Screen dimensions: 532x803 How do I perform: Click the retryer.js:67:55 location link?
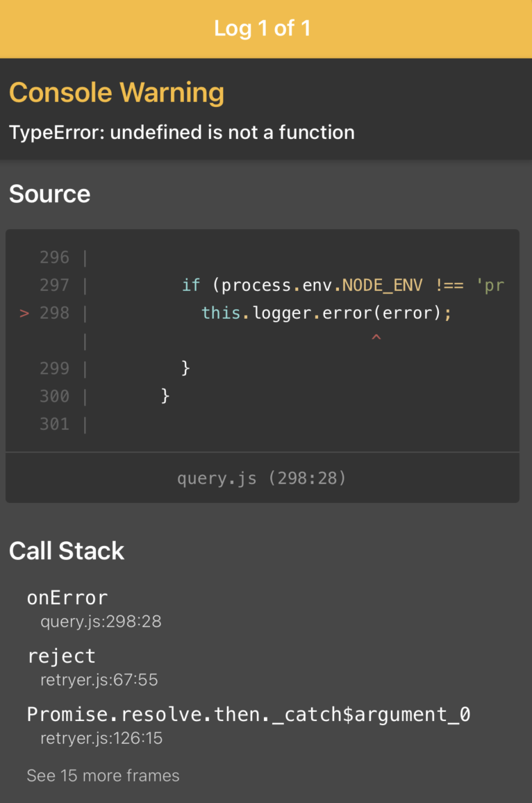(99, 679)
